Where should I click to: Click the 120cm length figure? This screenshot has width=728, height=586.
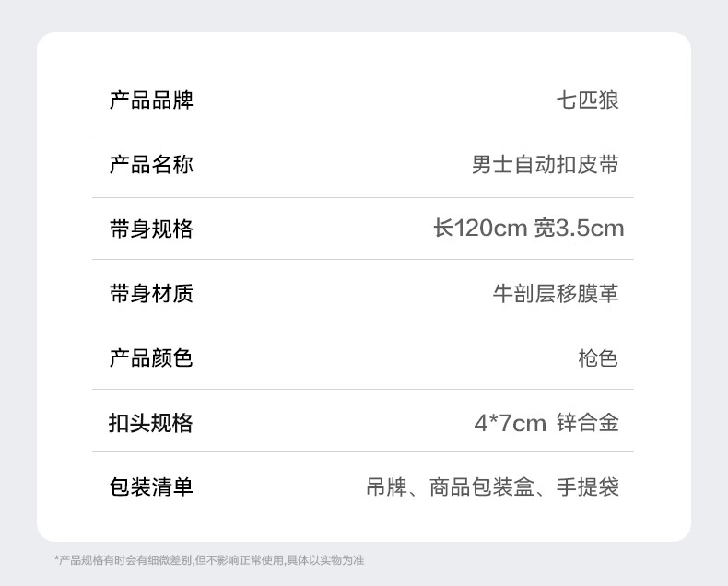pos(490,228)
